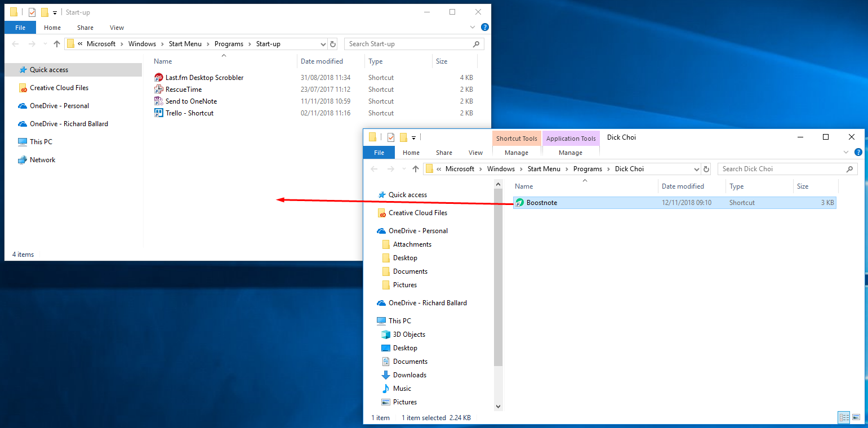This screenshot has width=868, height=428.
Task: Click search magnifier in Dick Choi search box
Action: pyautogui.click(x=850, y=169)
